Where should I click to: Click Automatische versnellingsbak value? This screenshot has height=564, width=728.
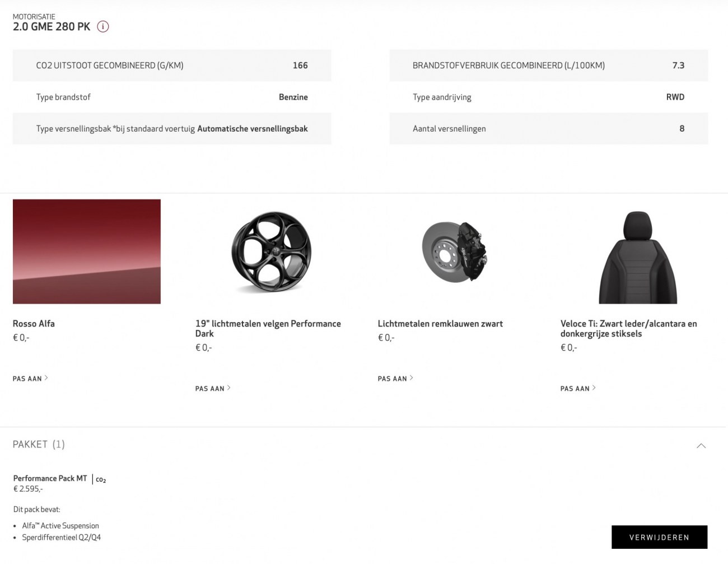point(253,129)
